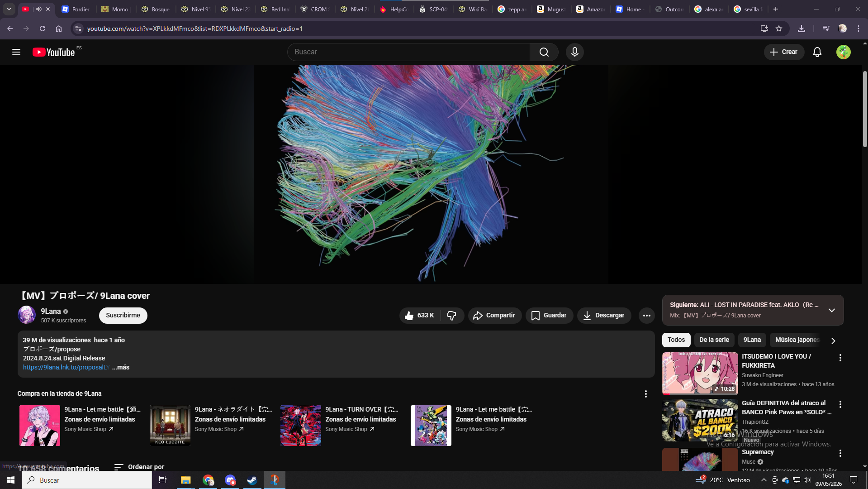Open Sony Music Shop link for ネオラダイト
The width and height of the screenshot is (868, 489).
pyautogui.click(x=219, y=429)
